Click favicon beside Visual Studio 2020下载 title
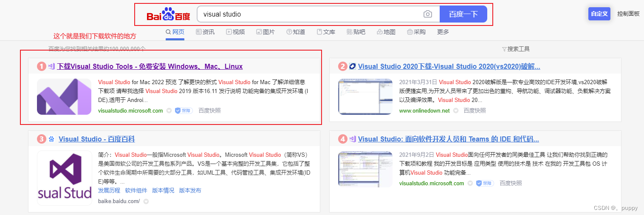644x215 pixels. [x=353, y=66]
